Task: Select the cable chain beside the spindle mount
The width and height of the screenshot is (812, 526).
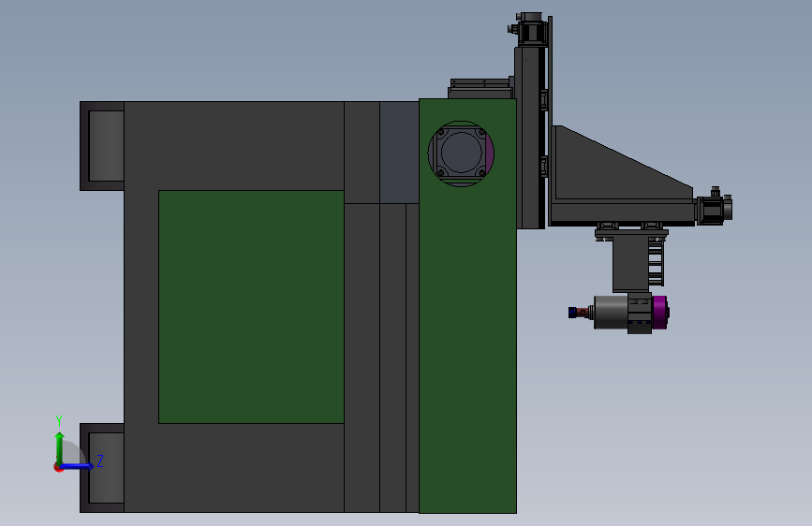Action: pyautogui.click(x=657, y=262)
